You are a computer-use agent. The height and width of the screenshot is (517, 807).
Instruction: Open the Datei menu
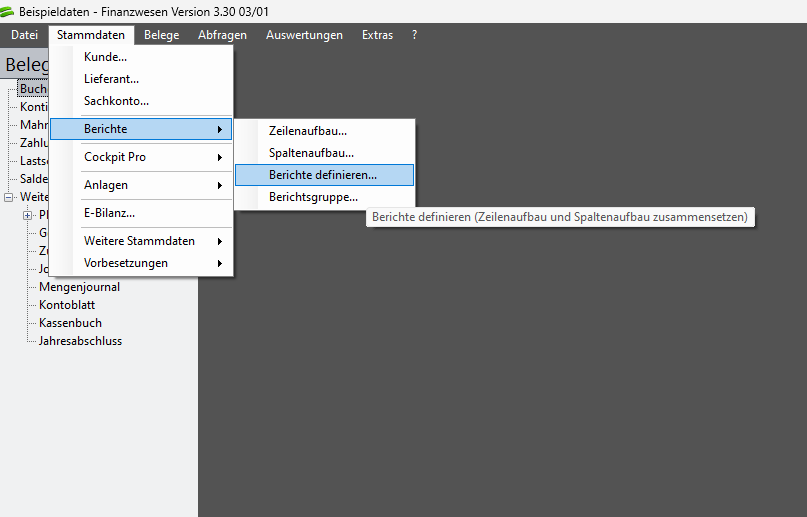24,35
